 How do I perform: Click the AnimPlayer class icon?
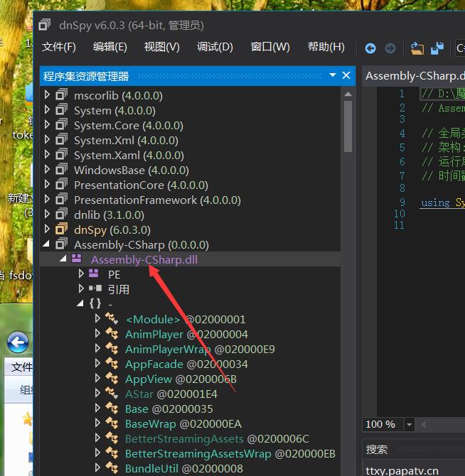pos(112,334)
